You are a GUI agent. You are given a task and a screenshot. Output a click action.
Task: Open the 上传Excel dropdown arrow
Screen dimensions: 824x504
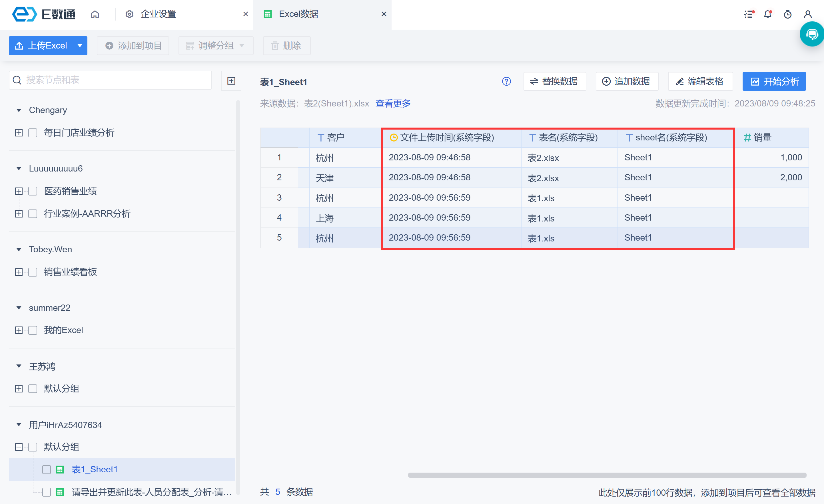pos(80,45)
